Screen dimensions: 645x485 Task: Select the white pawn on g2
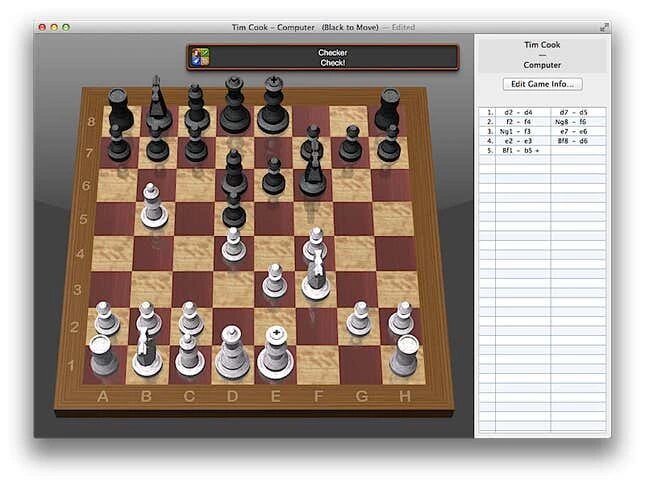click(359, 319)
